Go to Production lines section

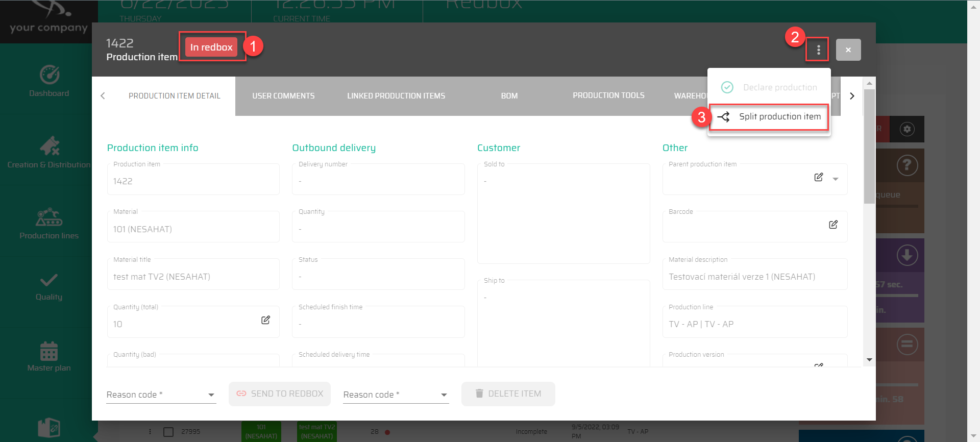point(49,224)
